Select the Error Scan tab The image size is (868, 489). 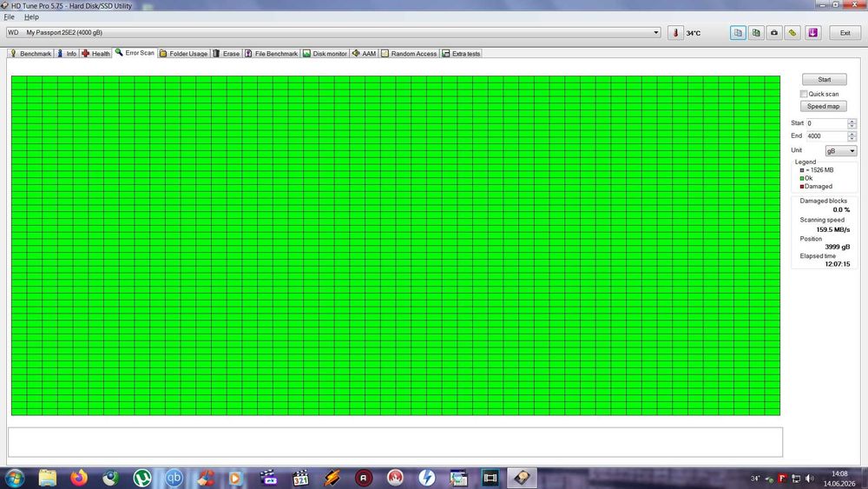click(x=135, y=53)
